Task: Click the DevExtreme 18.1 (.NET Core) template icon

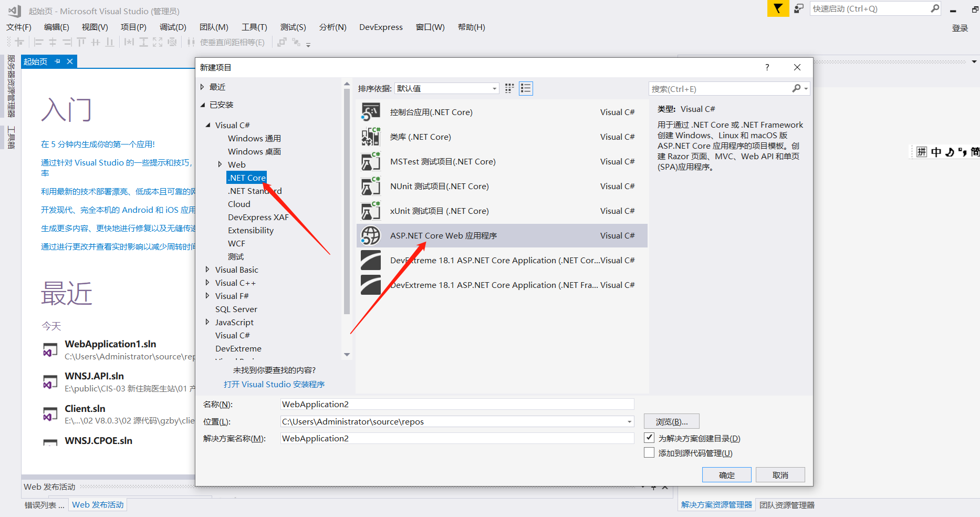Action: pos(371,260)
